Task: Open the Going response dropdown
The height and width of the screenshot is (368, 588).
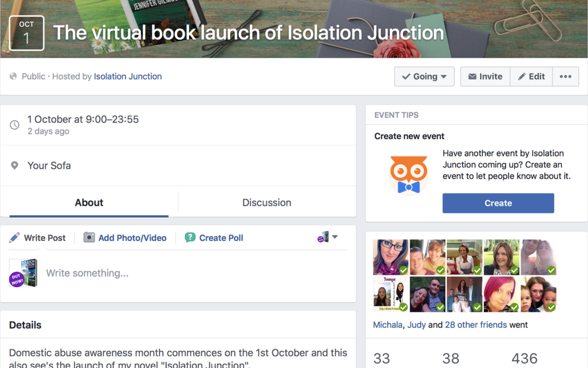Action: click(x=424, y=77)
